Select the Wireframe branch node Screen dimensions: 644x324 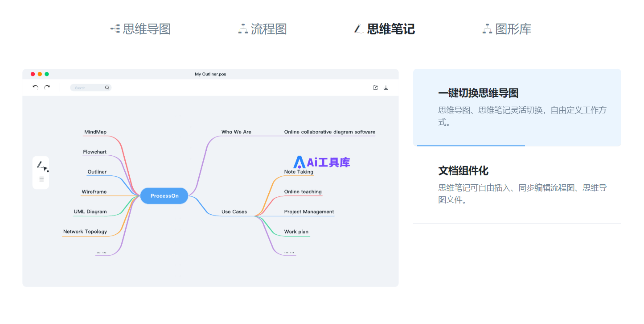click(x=94, y=192)
